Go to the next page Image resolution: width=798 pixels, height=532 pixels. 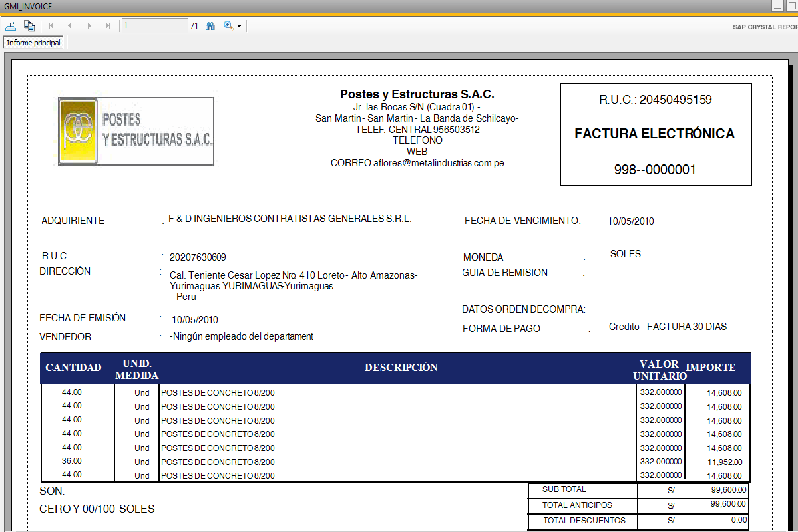89,26
